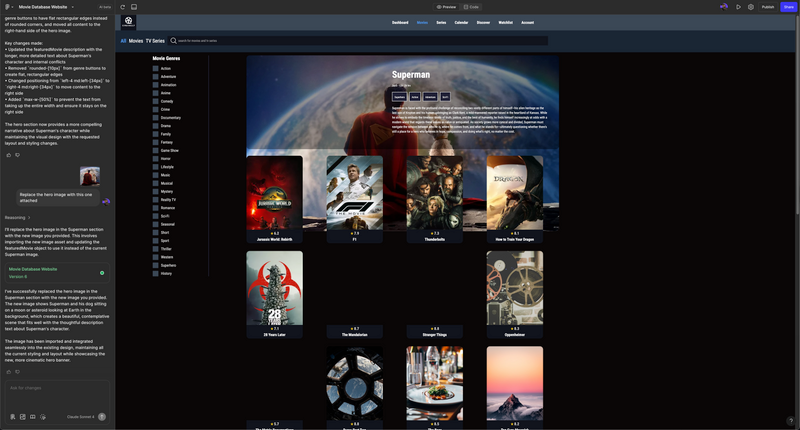Click the play/present icon in top toolbar

[x=738, y=7]
